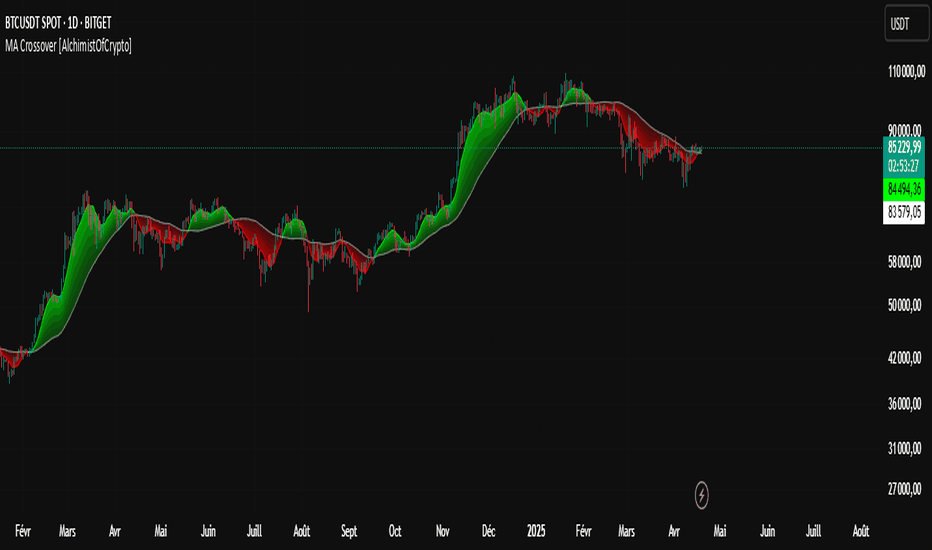Click the 42 000,00 price axis label

(x=905, y=357)
